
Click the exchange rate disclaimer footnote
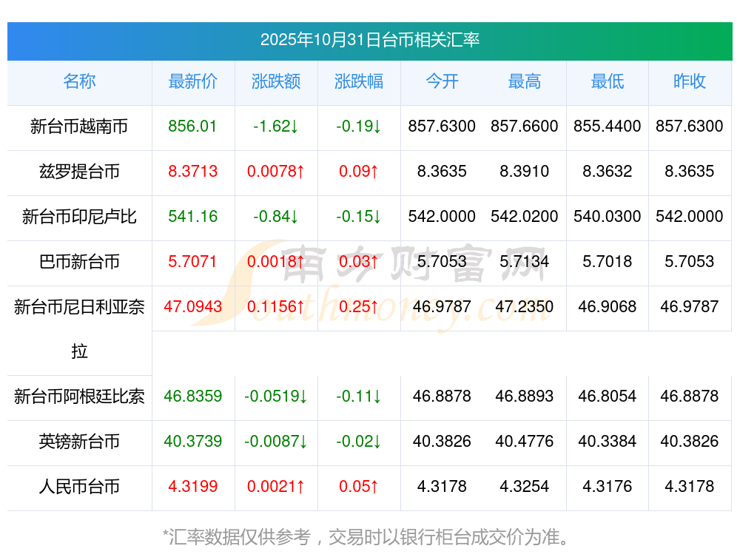tap(366, 536)
